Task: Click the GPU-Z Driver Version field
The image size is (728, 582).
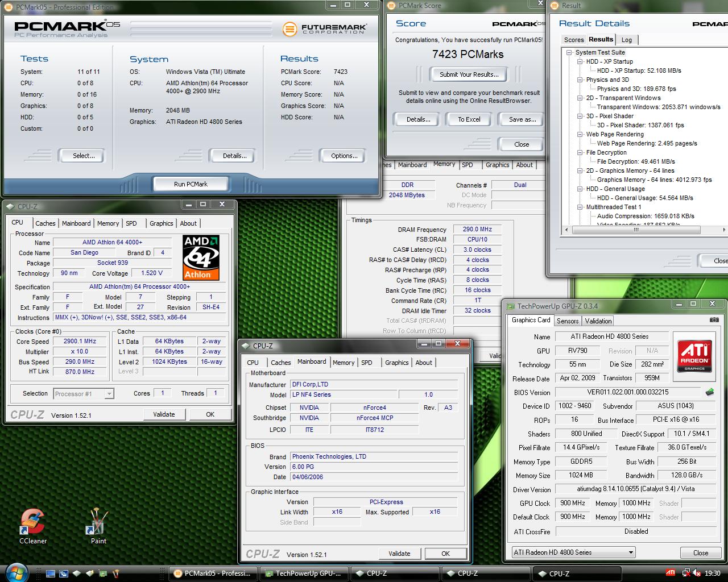Action: [x=635, y=489]
